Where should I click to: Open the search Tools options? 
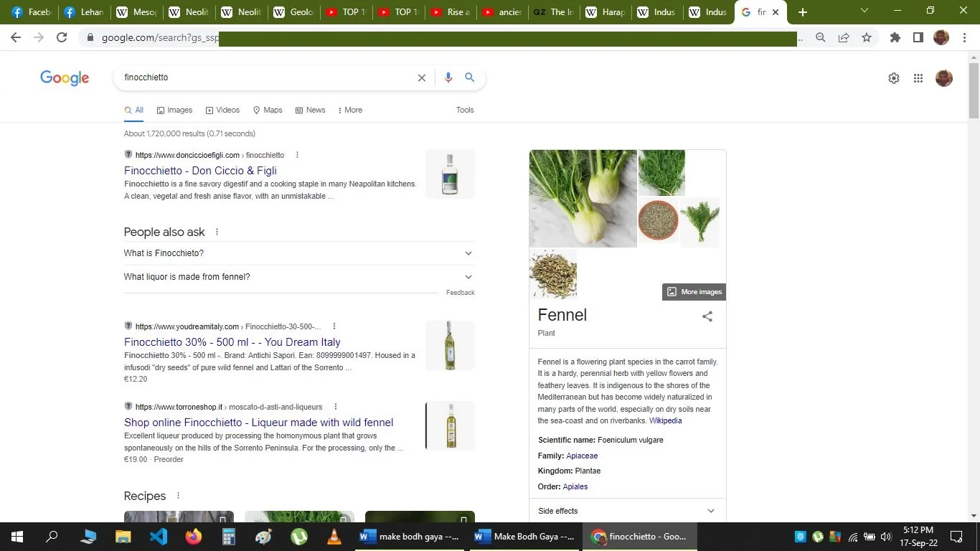click(465, 110)
